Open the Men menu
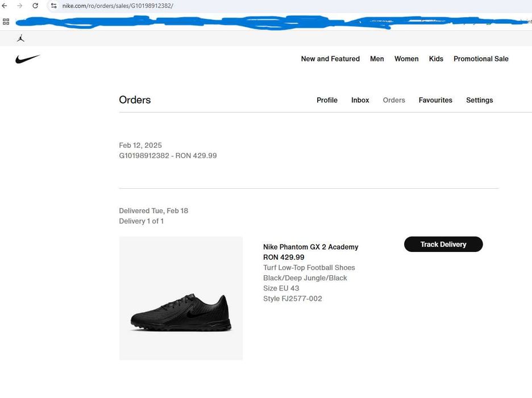 [x=377, y=59]
